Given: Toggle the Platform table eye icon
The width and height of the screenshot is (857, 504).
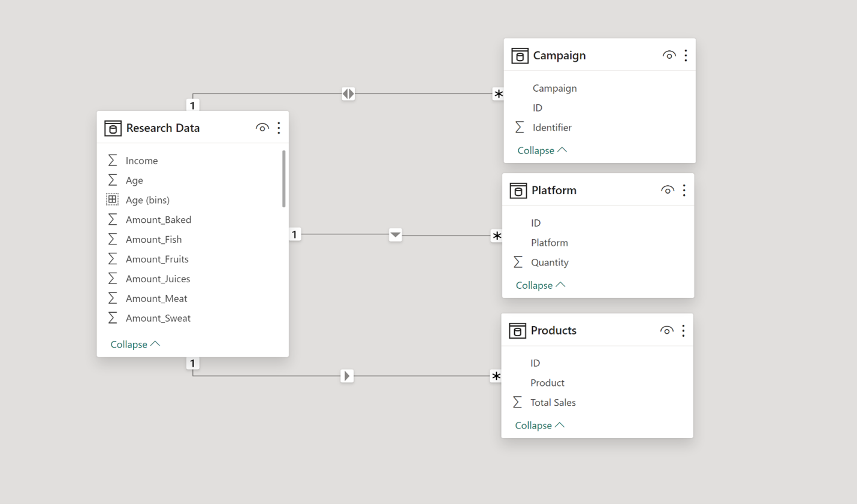Looking at the screenshot, I should [x=667, y=190].
